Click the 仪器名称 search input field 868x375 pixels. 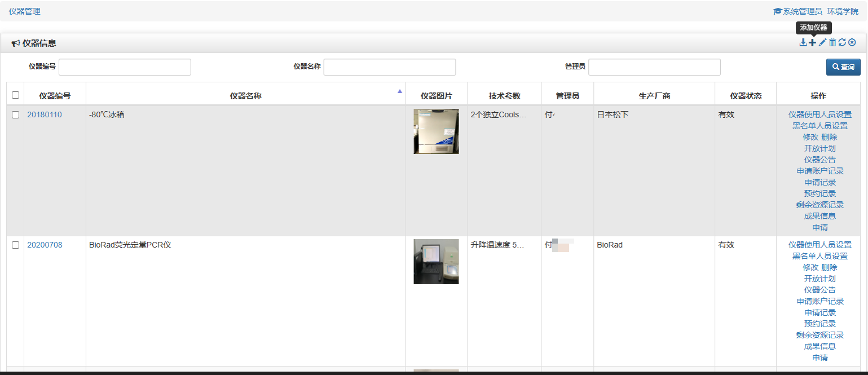[x=389, y=67]
